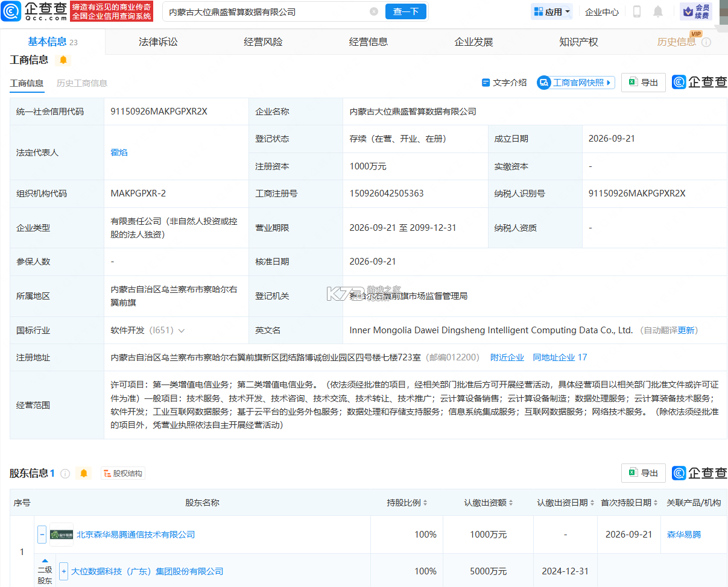Select the 工商信息 sub-tab
Screen dimensions: 728x587
[x=27, y=83]
